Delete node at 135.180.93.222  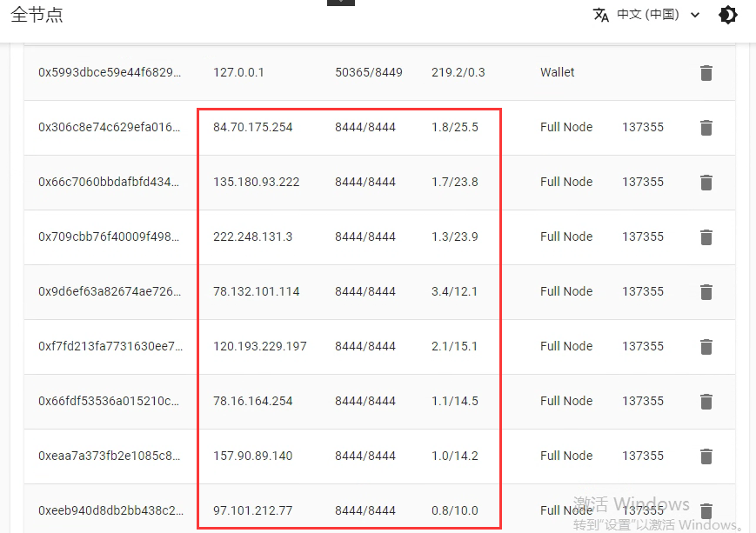pos(706,183)
